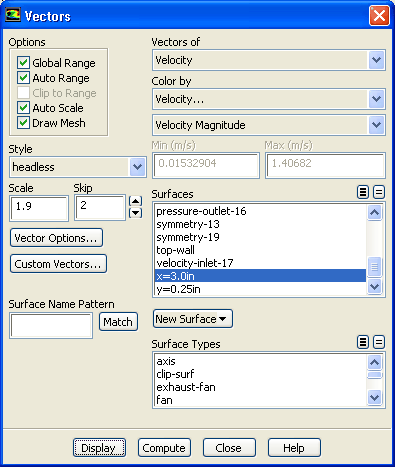Click the Compute button
This screenshot has height=467, width=395.
pos(164,448)
